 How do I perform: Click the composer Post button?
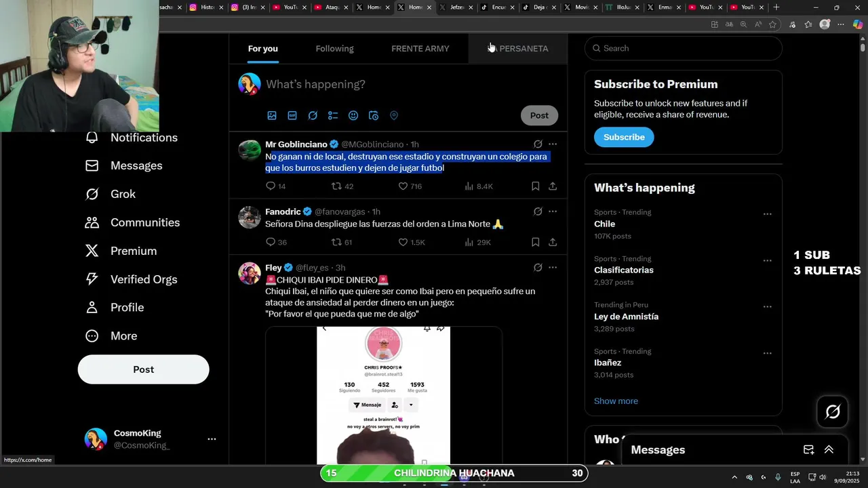539,116
